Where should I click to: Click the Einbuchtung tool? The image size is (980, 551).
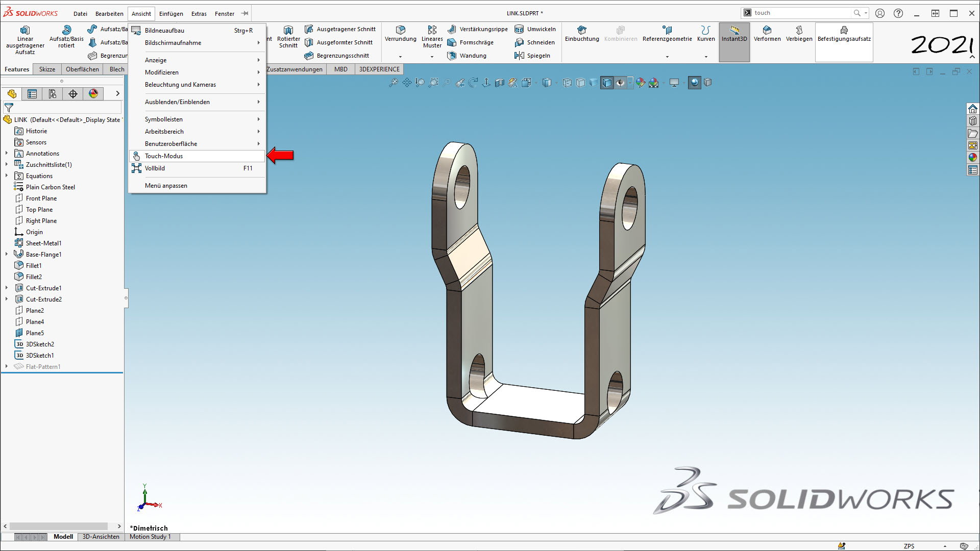click(582, 34)
